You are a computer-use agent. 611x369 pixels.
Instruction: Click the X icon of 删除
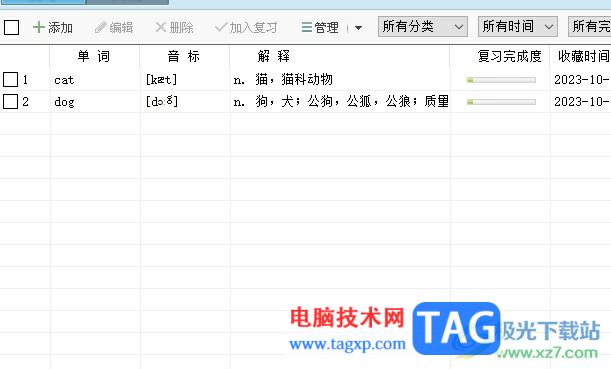[161, 27]
